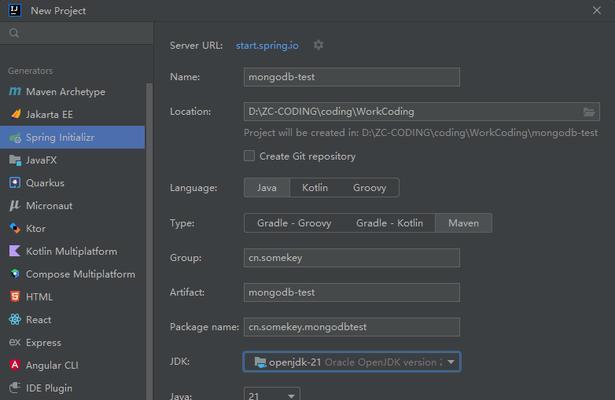This screenshot has height=400, width=615.
Task: Click the Group field cn.somekey
Action: click(352, 258)
